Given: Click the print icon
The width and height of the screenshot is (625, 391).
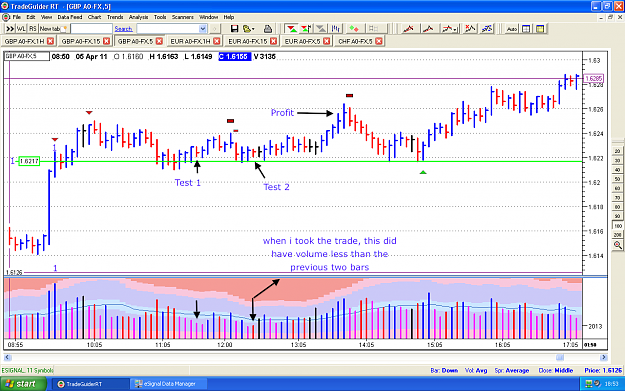Looking at the screenshot, I should coord(268,29).
